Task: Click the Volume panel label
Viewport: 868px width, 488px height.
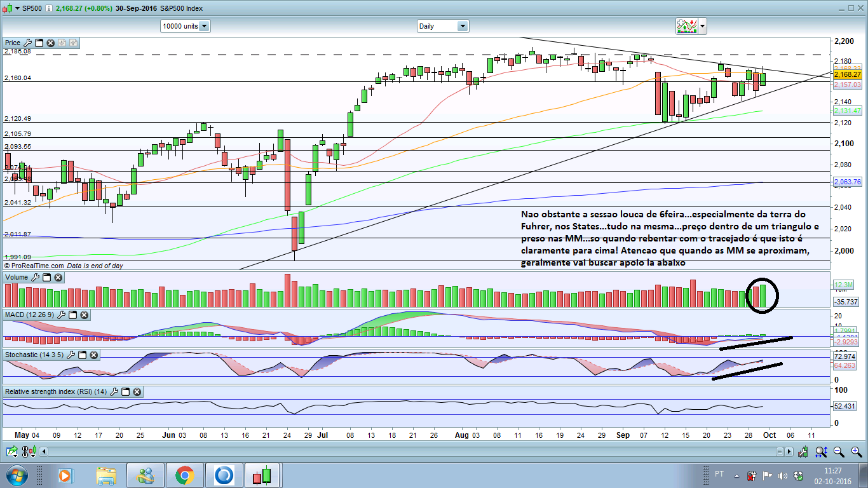Action: click(17, 278)
